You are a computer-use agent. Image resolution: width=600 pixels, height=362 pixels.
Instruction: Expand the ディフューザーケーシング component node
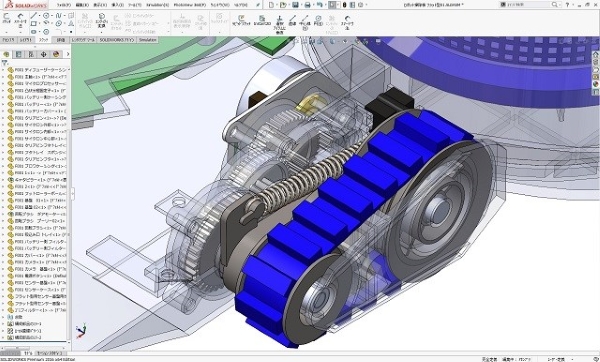tap(3, 70)
